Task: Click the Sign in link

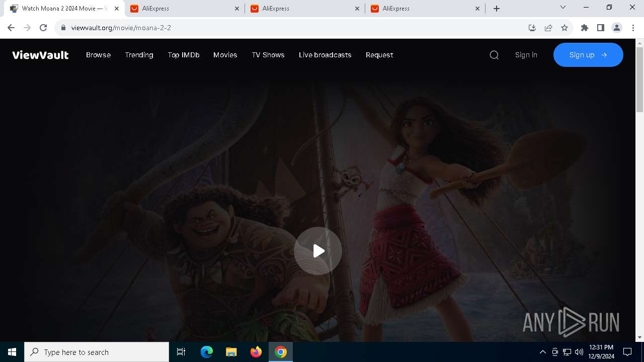Action: click(526, 55)
